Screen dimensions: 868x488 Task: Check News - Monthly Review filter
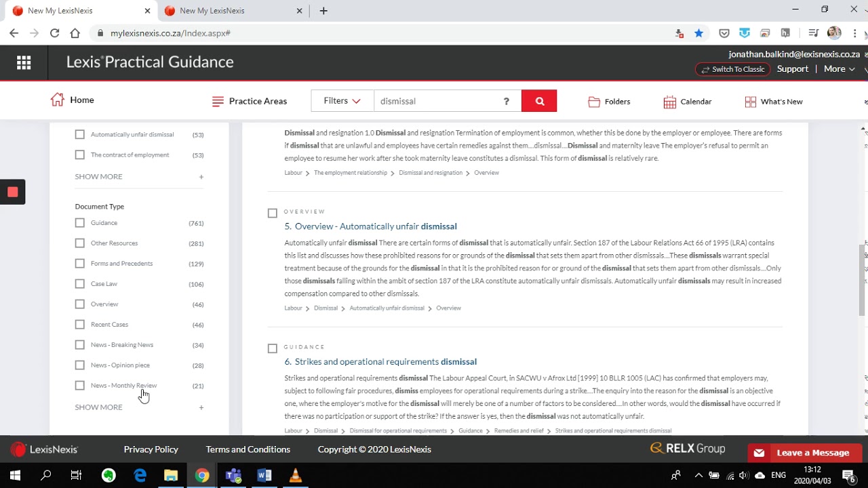[80, 386]
